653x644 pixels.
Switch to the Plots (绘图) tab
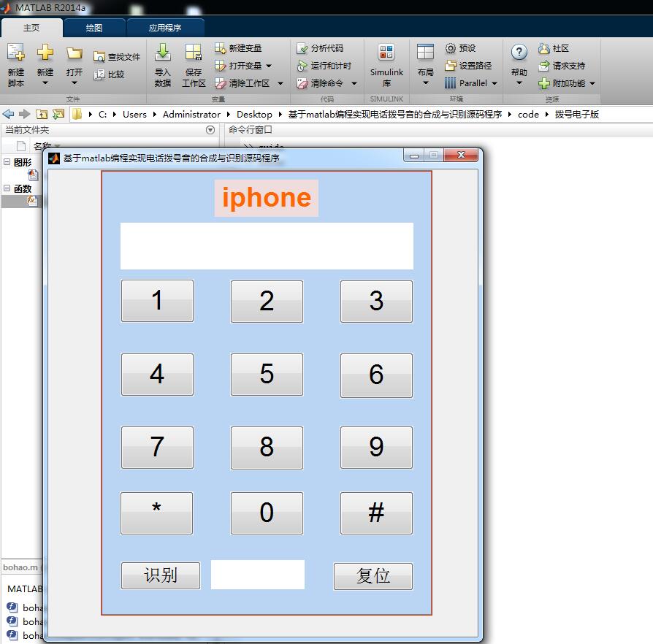pos(94,28)
